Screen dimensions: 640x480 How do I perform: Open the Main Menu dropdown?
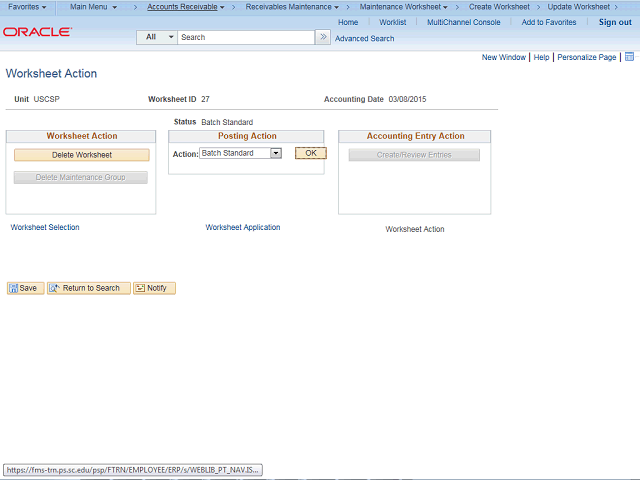[x=93, y=7]
